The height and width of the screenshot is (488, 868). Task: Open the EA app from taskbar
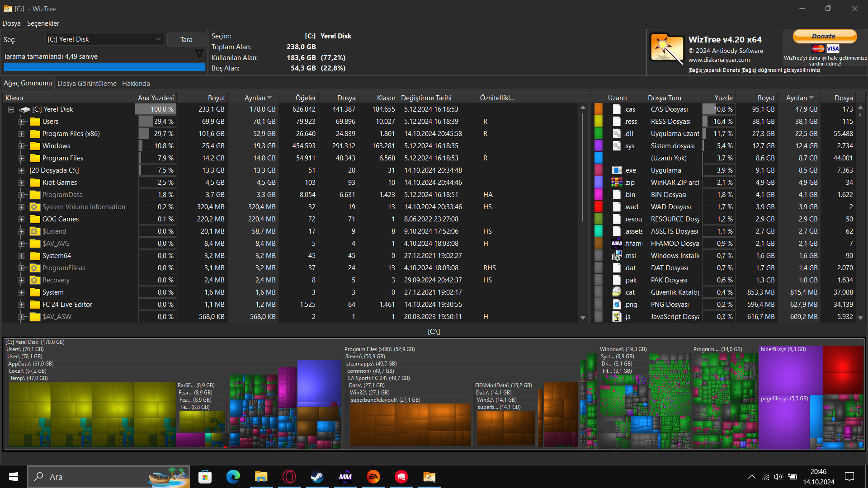pos(373,477)
